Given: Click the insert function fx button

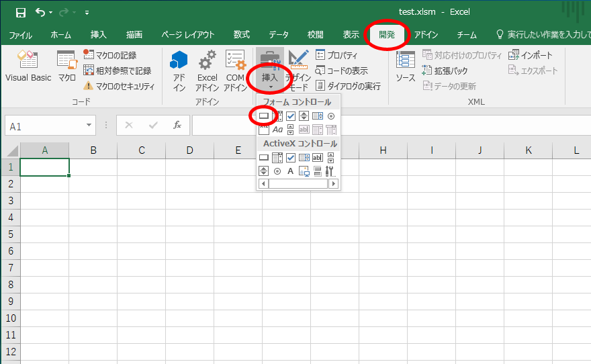Looking at the screenshot, I should tap(177, 125).
